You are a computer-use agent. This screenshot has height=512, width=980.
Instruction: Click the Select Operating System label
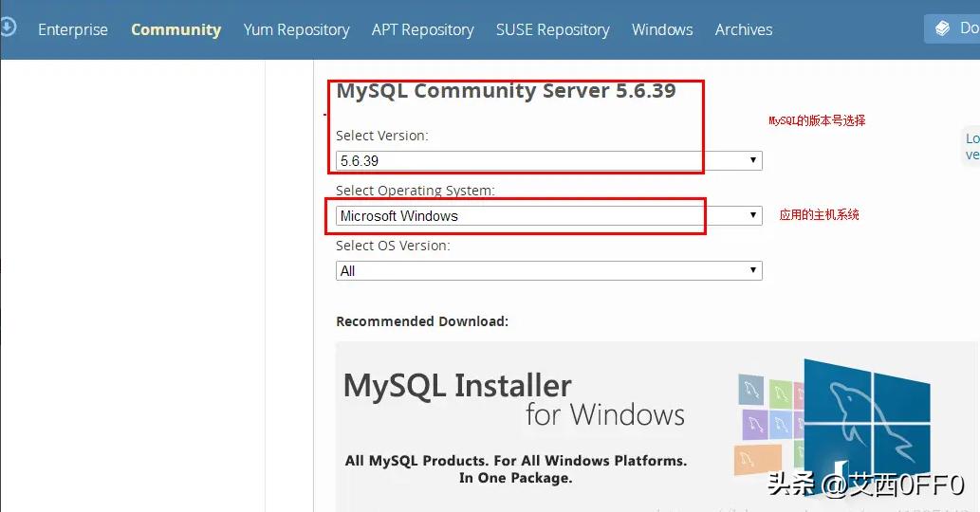pos(415,191)
